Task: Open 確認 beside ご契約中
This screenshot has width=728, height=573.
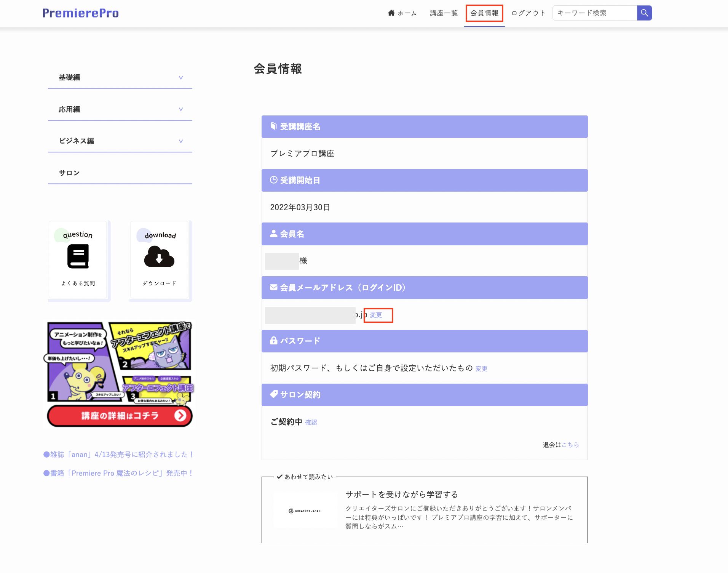Action: click(310, 422)
